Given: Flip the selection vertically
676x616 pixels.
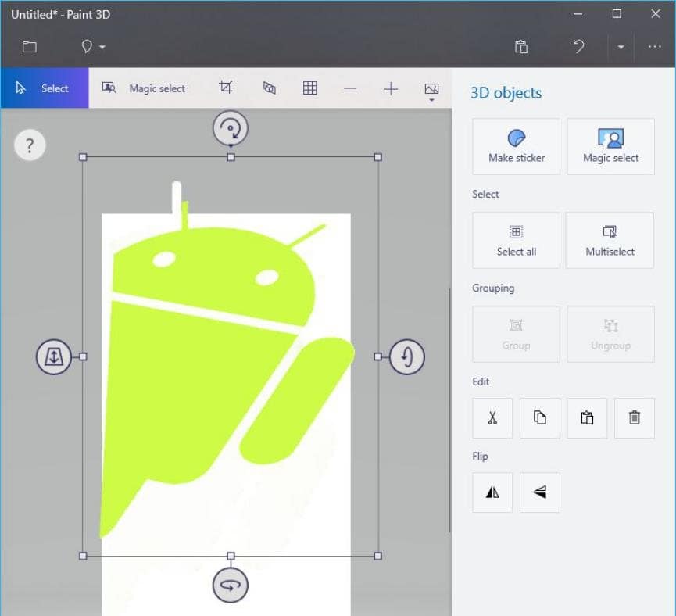Looking at the screenshot, I should click(x=540, y=492).
